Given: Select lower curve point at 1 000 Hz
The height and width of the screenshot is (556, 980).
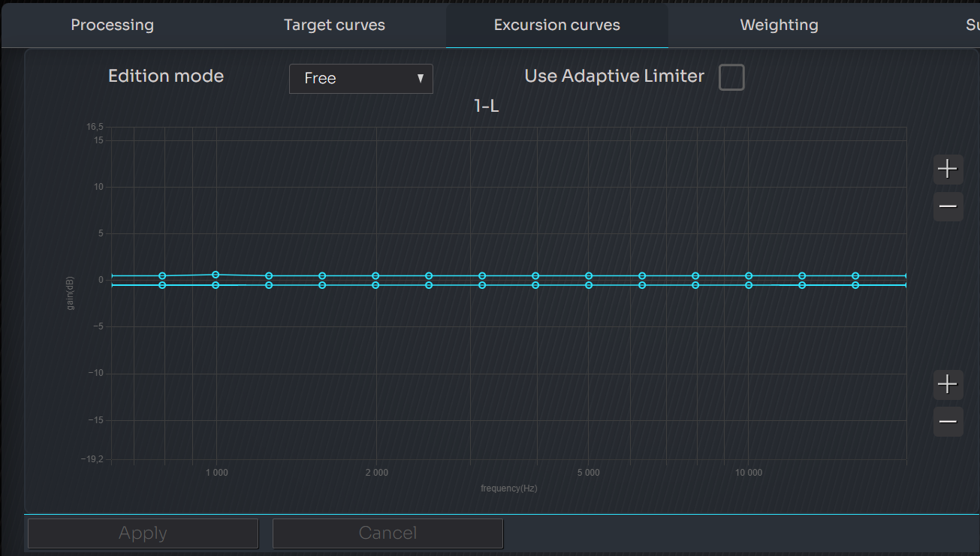Looking at the screenshot, I should point(216,285).
